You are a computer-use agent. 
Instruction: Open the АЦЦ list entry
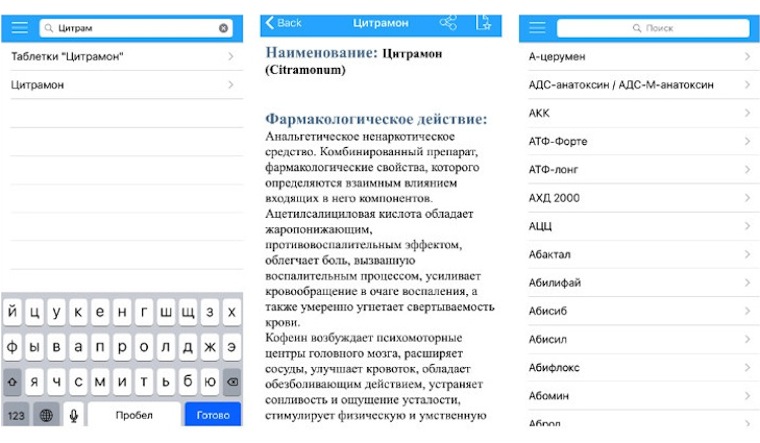(x=639, y=226)
